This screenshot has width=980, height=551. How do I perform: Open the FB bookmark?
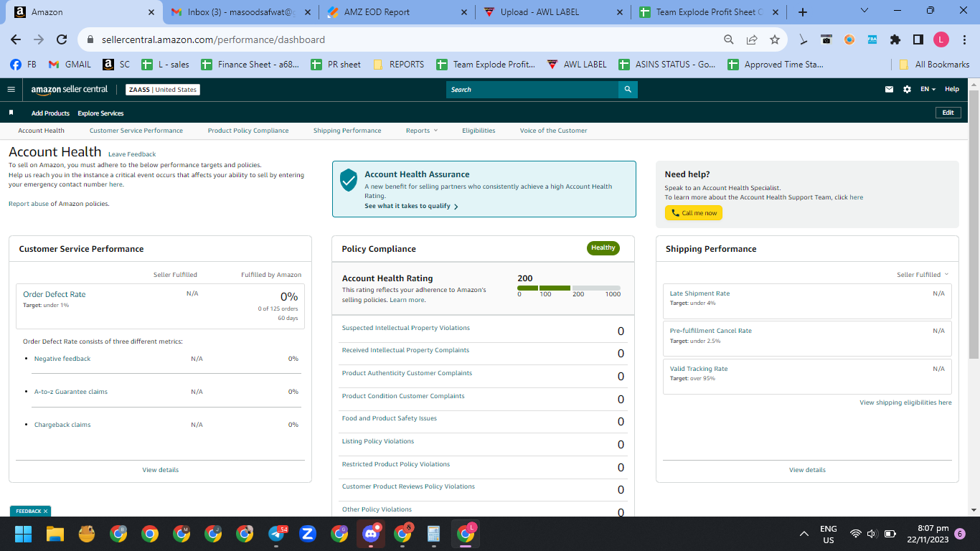point(23,65)
